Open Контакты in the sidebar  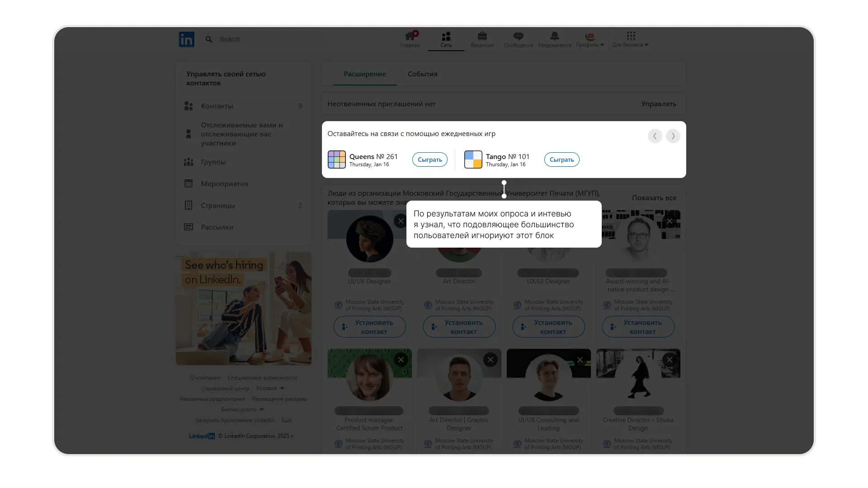point(217,106)
